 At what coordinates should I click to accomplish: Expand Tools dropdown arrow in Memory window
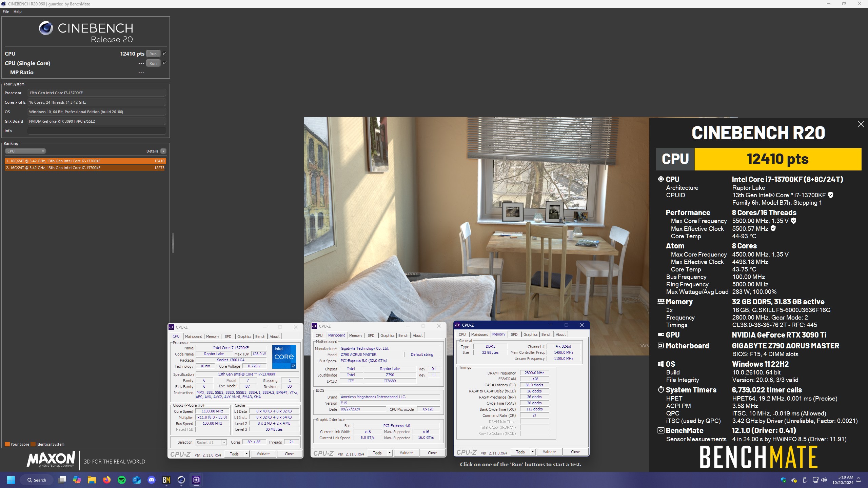533,452
